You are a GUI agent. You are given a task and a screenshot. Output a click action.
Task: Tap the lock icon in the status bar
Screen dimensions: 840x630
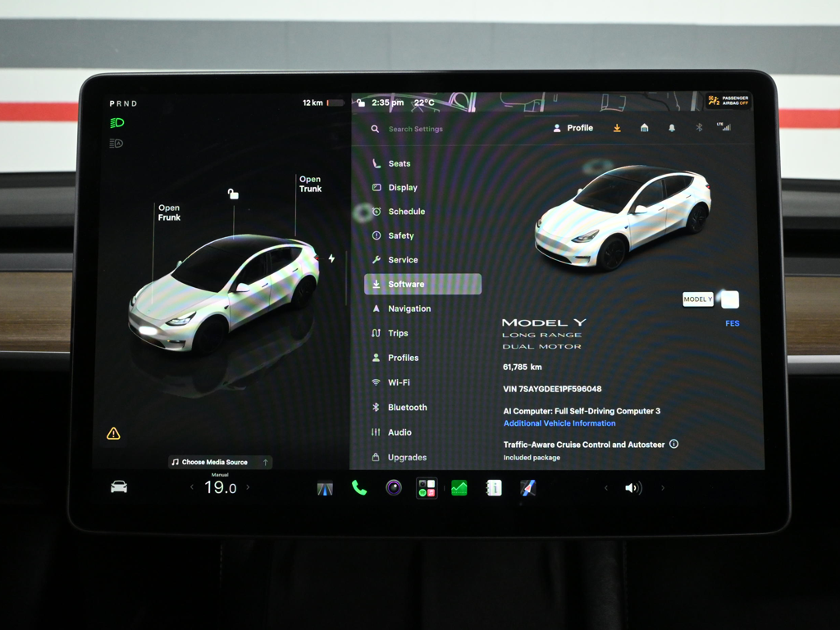361,103
